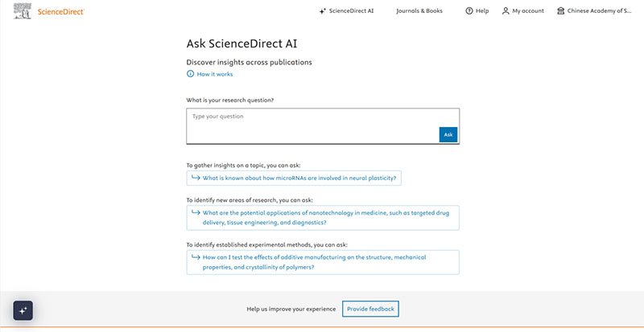
Task: Click the My account person icon
Action: coord(506,11)
